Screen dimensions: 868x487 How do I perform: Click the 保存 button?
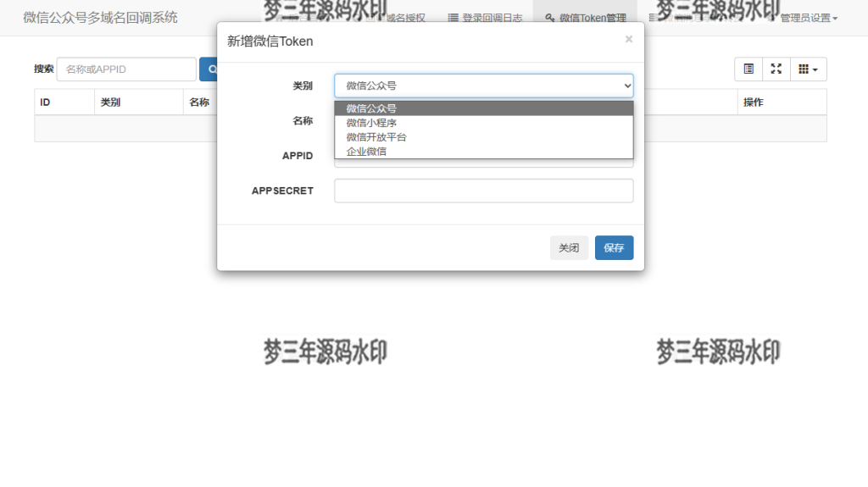coord(614,248)
